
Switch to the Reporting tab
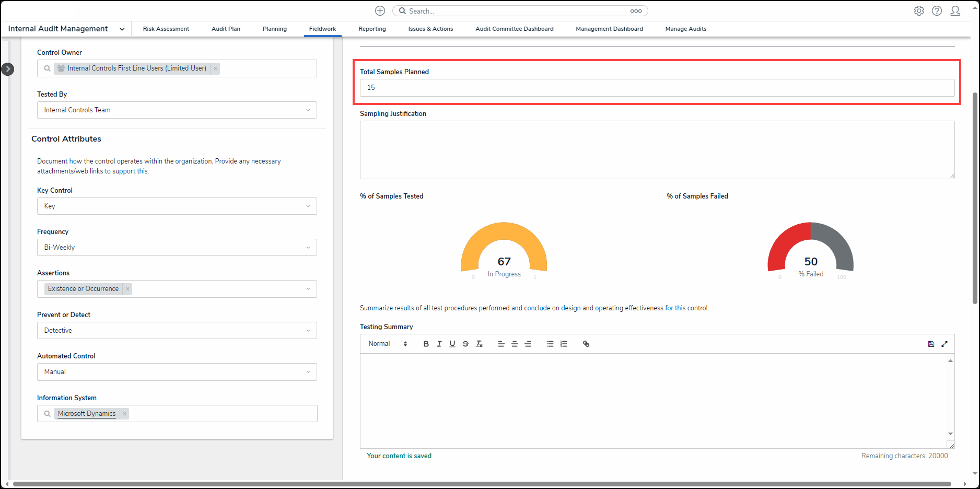372,29
